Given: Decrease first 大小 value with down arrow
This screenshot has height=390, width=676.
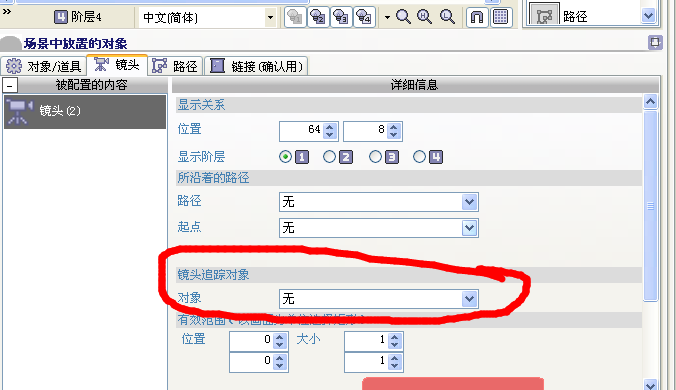Looking at the screenshot, I should click(395, 345).
